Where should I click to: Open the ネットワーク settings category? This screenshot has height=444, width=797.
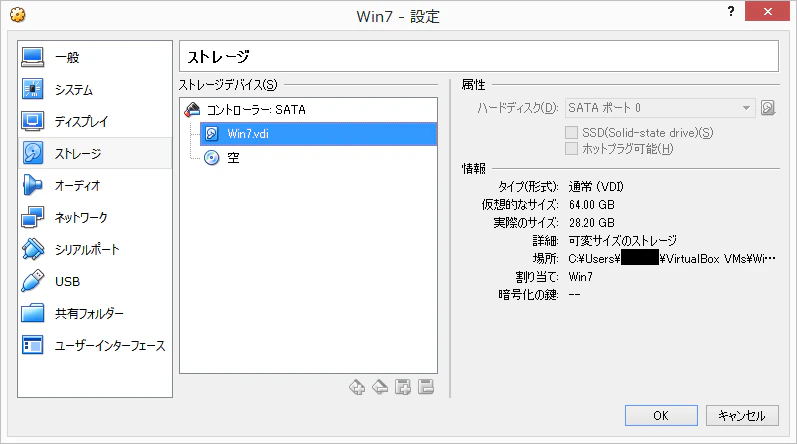point(95,217)
